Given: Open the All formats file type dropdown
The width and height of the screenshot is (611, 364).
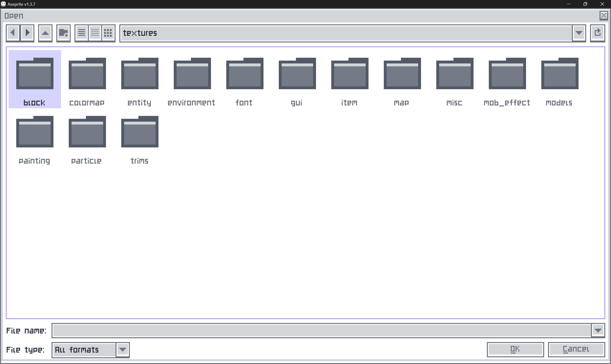Looking at the screenshot, I should tap(123, 350).
